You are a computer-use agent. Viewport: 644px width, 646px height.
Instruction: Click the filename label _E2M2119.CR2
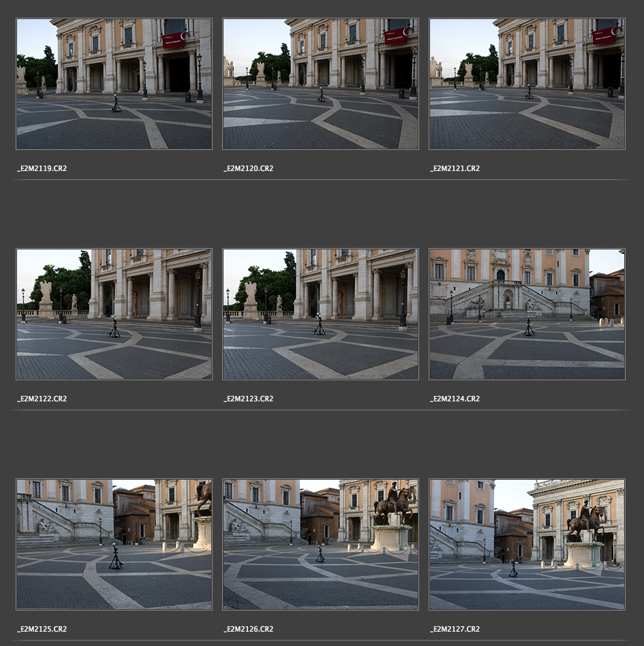point(42,168)
